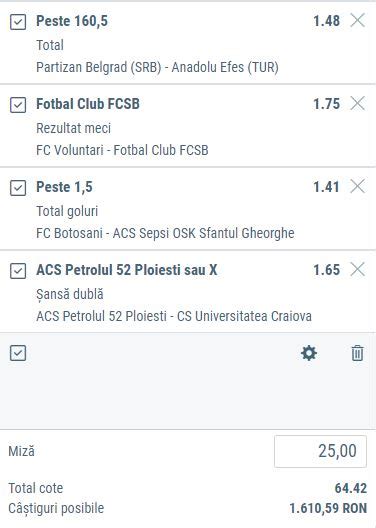The image size is (376, 528).
Task: Click the 1.48 odds value
Action: tap(327, 21)
